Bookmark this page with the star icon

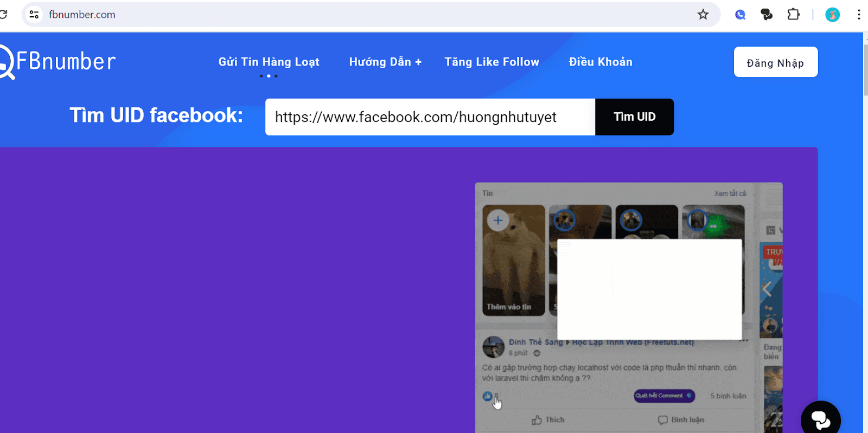coord(703,15)
